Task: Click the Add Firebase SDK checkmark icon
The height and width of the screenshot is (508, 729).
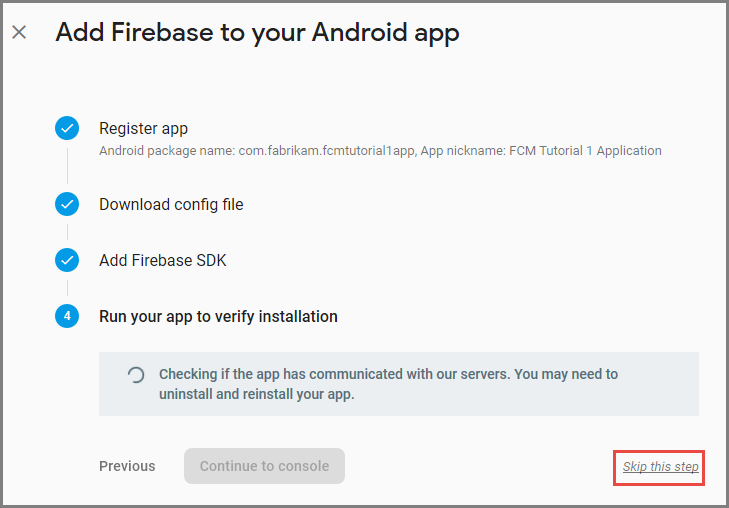Action: pos(67,260)
